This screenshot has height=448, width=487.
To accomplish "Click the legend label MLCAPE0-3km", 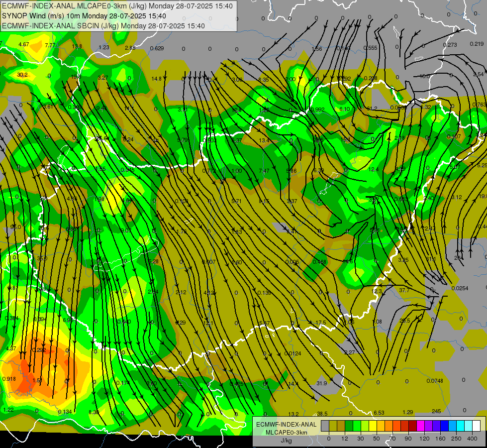I will click(287, 433).
